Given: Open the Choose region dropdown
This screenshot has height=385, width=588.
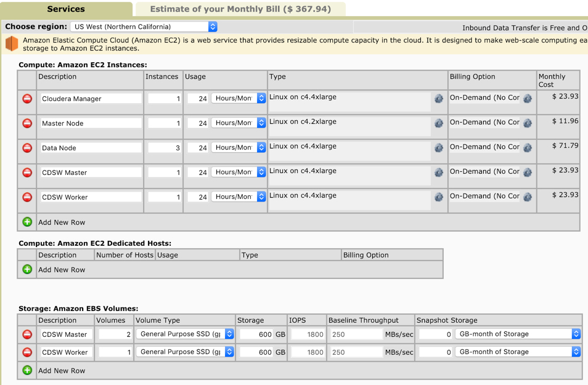Looking at the screenshot, I should point(144,26).
